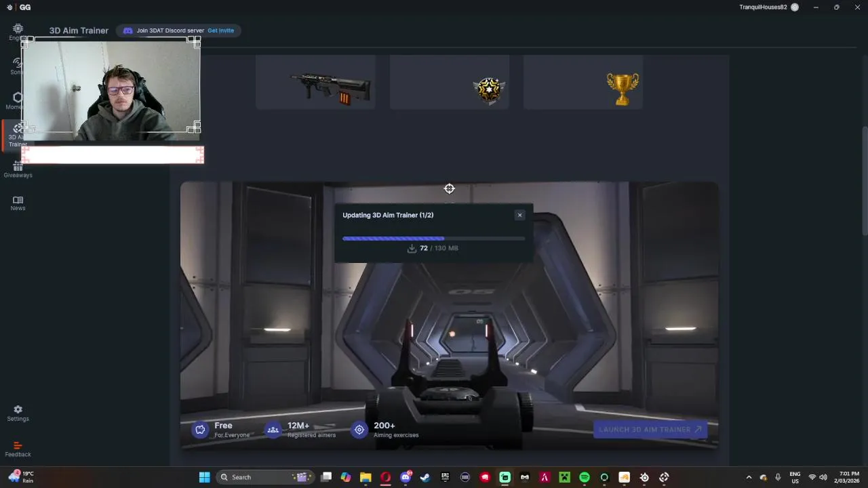Click the 3D Aim Trainer page heading
Image resolution: width=868 pixels, height=488 pixels.
pyautogui.click(x=79, y=30)
